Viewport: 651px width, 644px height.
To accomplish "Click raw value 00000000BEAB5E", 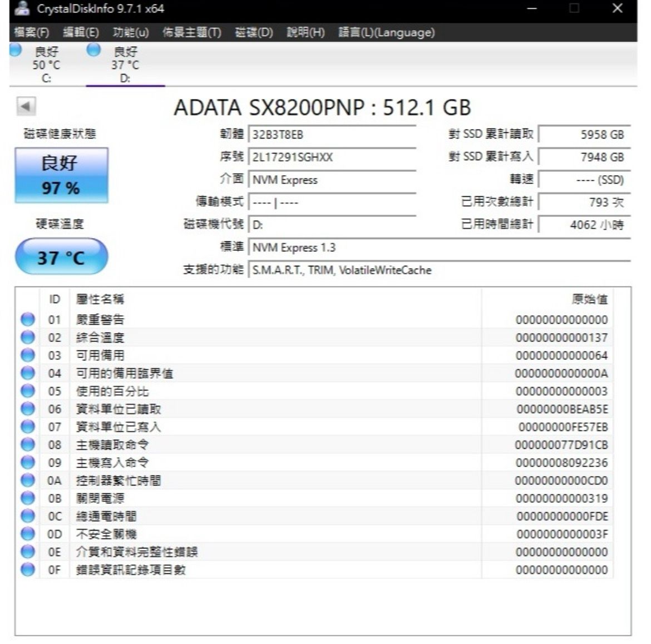I will coord(562,409).
